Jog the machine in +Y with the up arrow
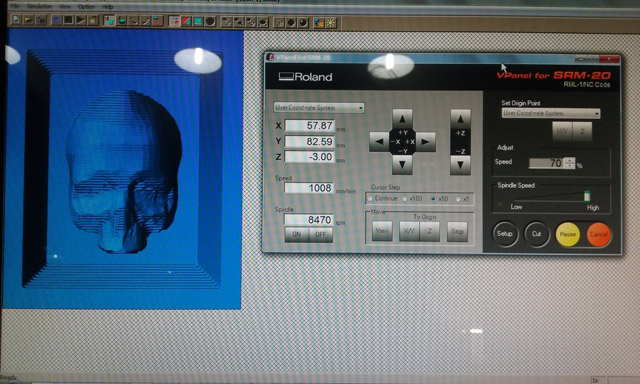The image size is (640, 384). point(402,119)
